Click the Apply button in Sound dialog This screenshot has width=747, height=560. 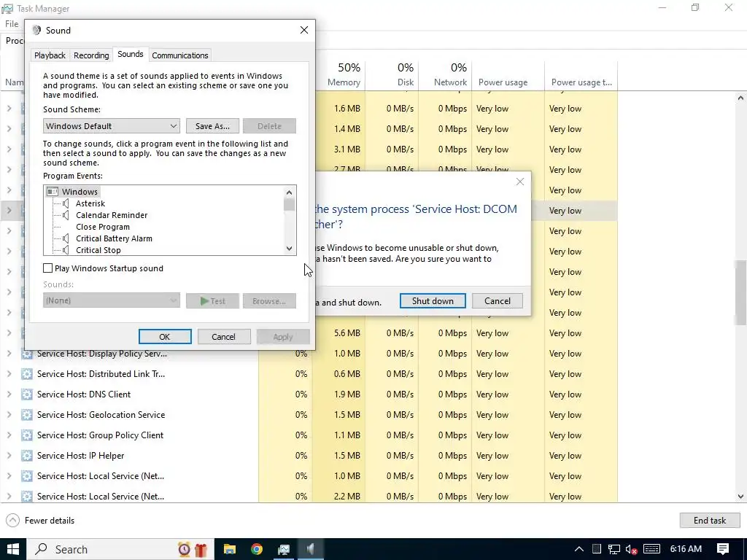pos(283,337)
